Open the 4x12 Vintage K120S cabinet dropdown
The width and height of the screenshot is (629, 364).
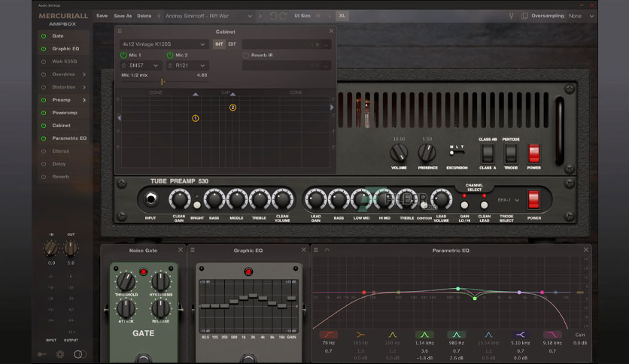click(164, 44)
